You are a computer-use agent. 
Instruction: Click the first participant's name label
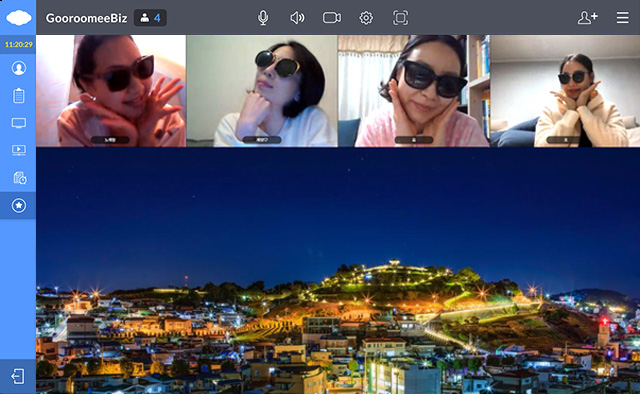pyautogui.click(x=110, y=140)
